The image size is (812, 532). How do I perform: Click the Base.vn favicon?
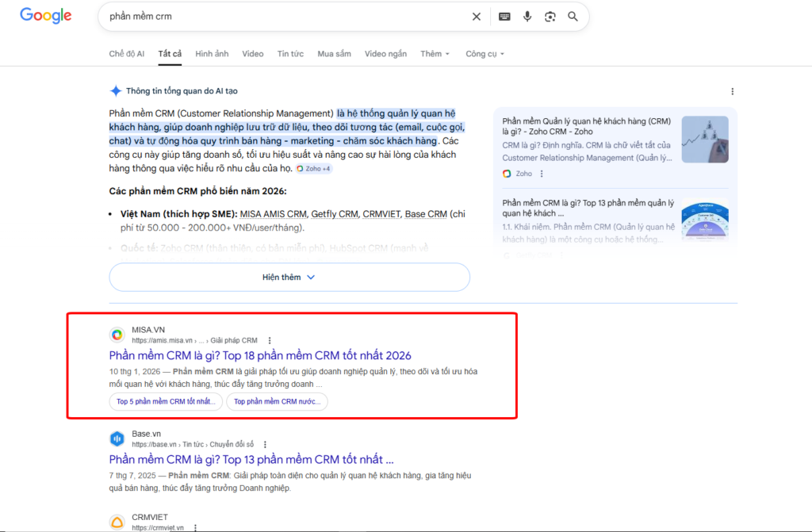click(x=117, y=438)
